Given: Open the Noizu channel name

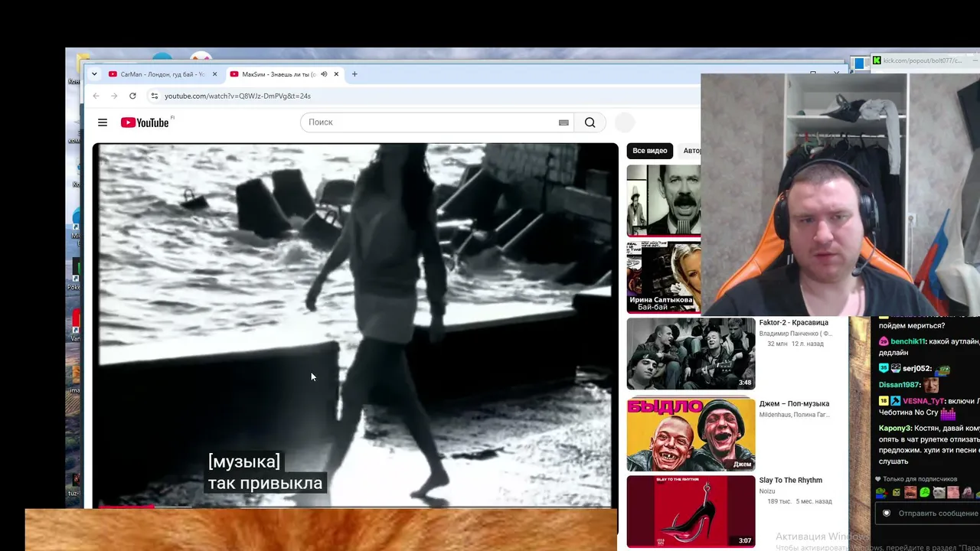Looking at the screenshot, I should (769, 491).
